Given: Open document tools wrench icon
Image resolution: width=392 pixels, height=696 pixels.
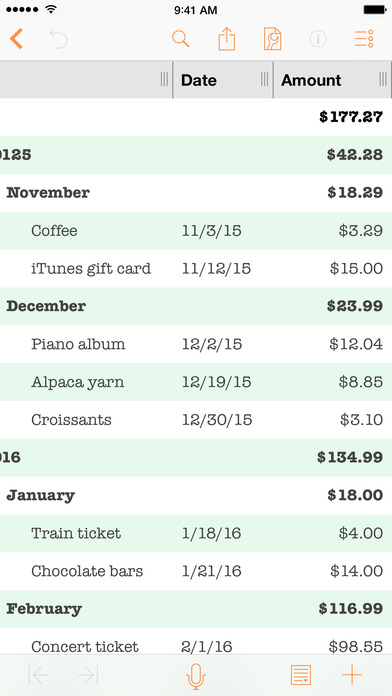Looking at the screenshot, I should pyautogui.click(x=272, y=39).
